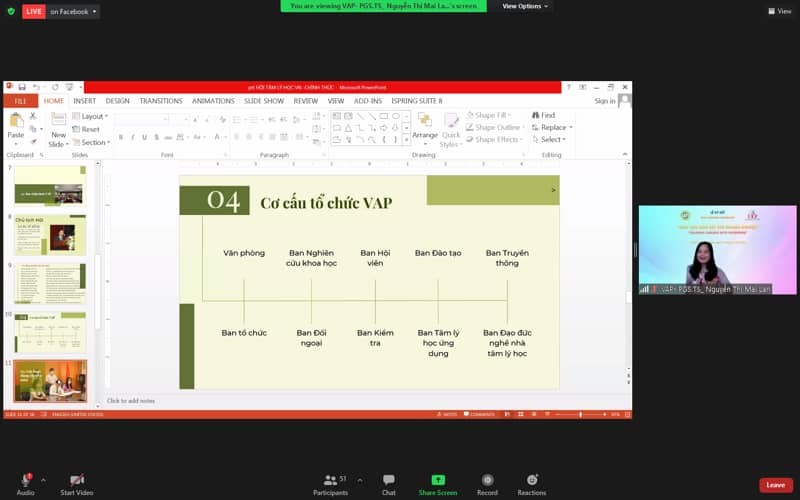The width and height of the screenshot is (800, 500).
Task: Open the on Facebook live dropdown
Action: click(74, 12)
